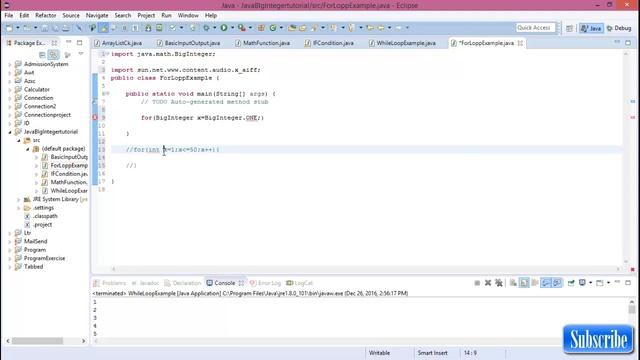Click the Package Explorer horizontal scrollbar
The width and height of the screenshot is (640, 360).
point(37,341)
